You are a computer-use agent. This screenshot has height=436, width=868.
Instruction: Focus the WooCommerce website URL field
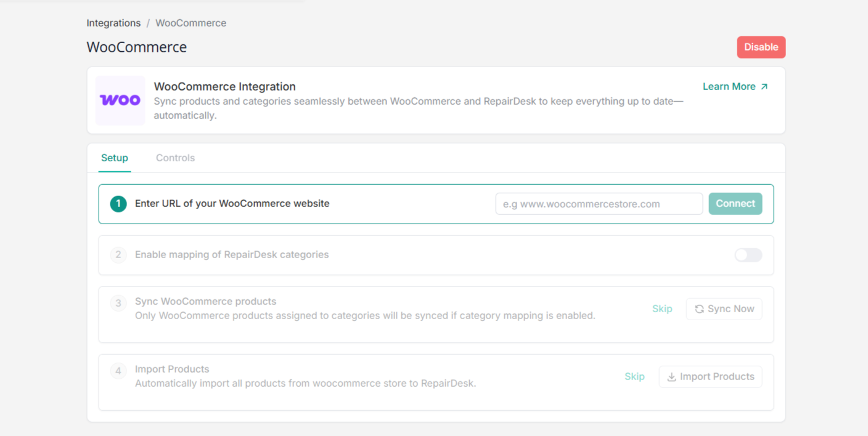point(599,204)
